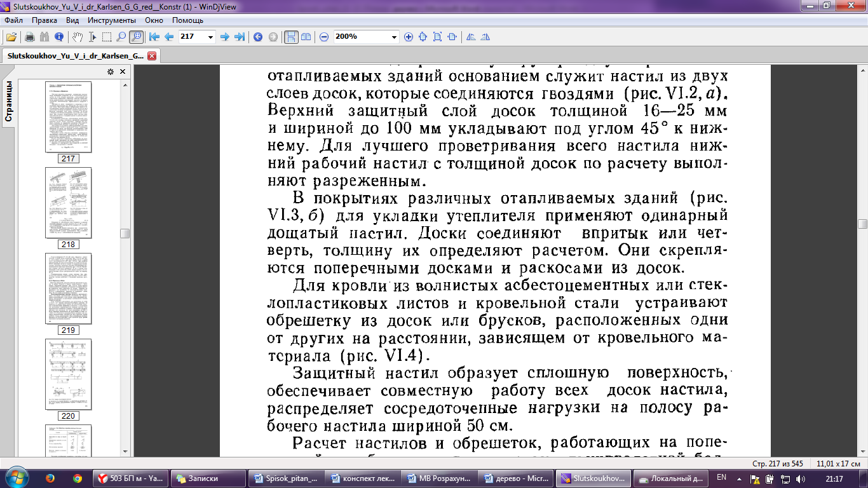Open the Правка menu
Screen dimensions: 868x488
click(x=44, y=20)
